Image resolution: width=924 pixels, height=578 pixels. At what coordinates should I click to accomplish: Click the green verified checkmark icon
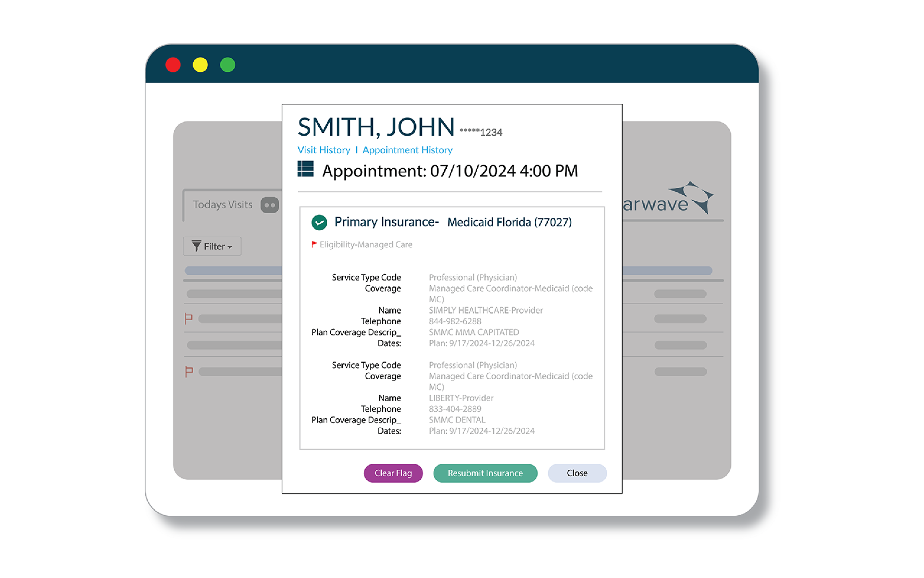[x=319, y=222]
